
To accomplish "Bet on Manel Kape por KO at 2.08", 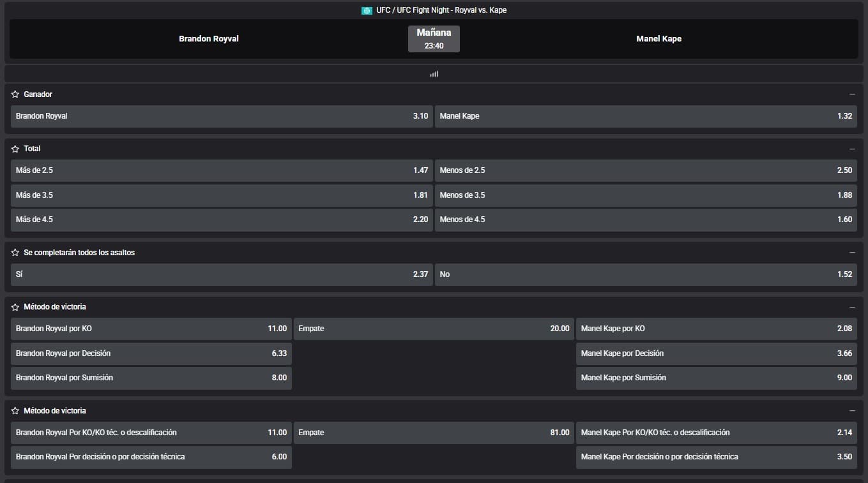I will click(716, 329).
